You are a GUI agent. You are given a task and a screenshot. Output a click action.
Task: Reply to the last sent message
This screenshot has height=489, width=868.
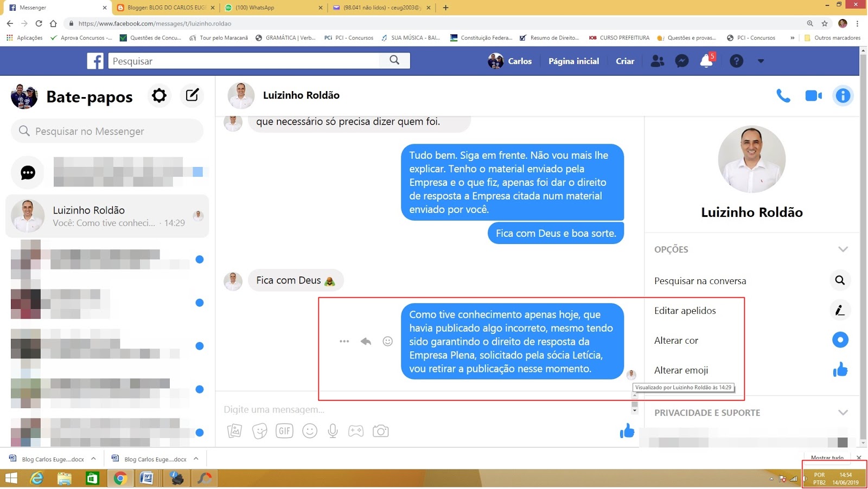[x=366, y=342]
